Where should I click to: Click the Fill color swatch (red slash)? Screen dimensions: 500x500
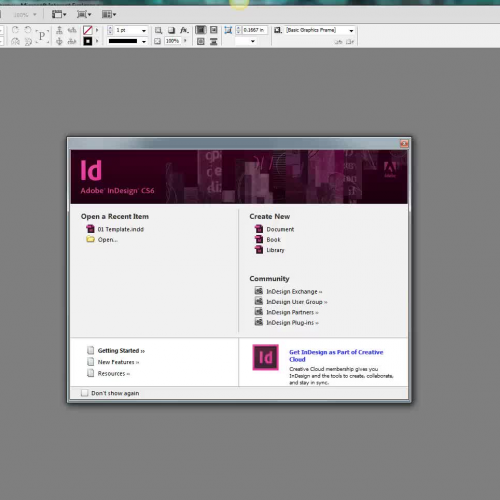(x=88, y=30)
